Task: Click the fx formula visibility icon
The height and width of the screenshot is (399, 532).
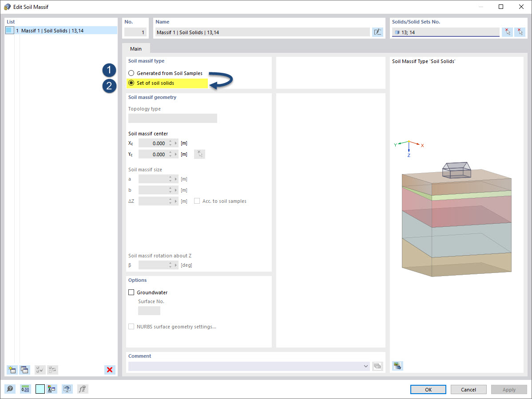Action: coord(83,389)
